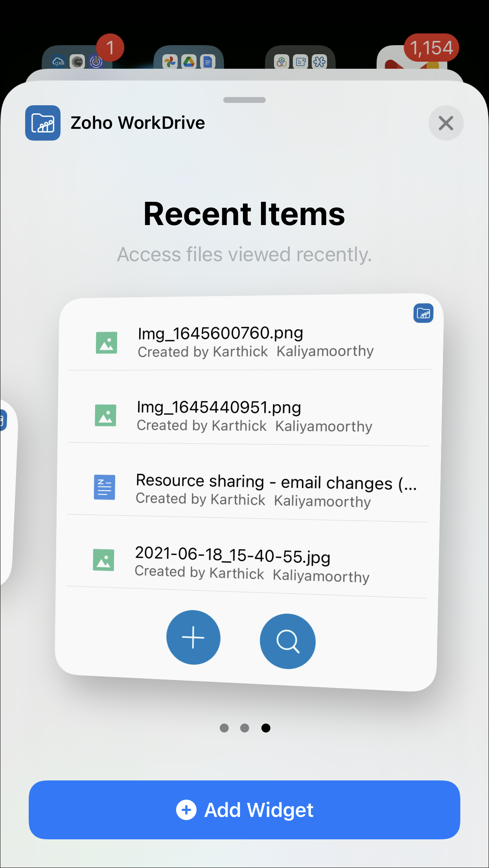Image resolution: width=489 pixels, height=868 pixels.
Task: Tap image icon beside 2021-06-18_15-40-55.jpg
Action: 103,560
